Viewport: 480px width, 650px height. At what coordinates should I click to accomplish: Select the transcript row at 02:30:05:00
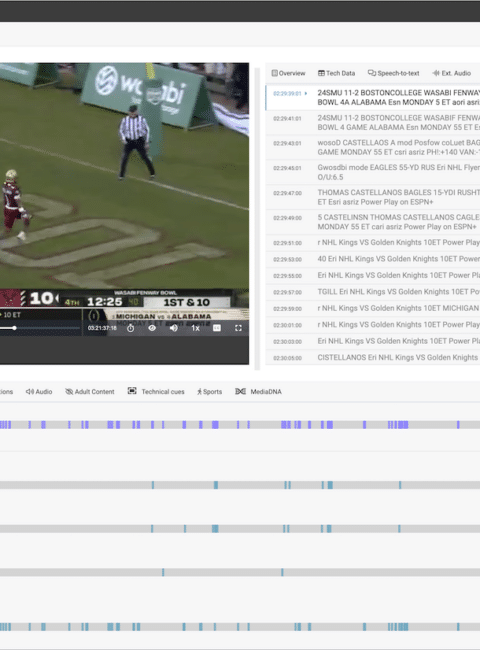click(373, 357)
